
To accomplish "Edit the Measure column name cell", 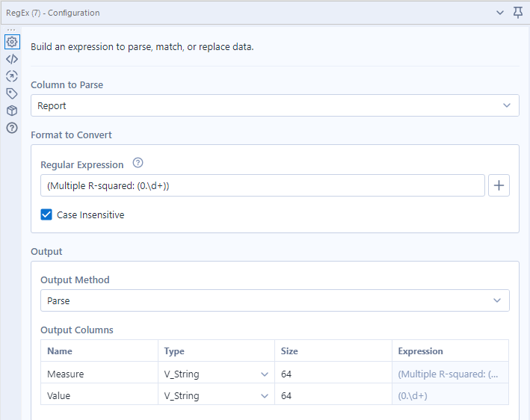I will coord(99,374).
